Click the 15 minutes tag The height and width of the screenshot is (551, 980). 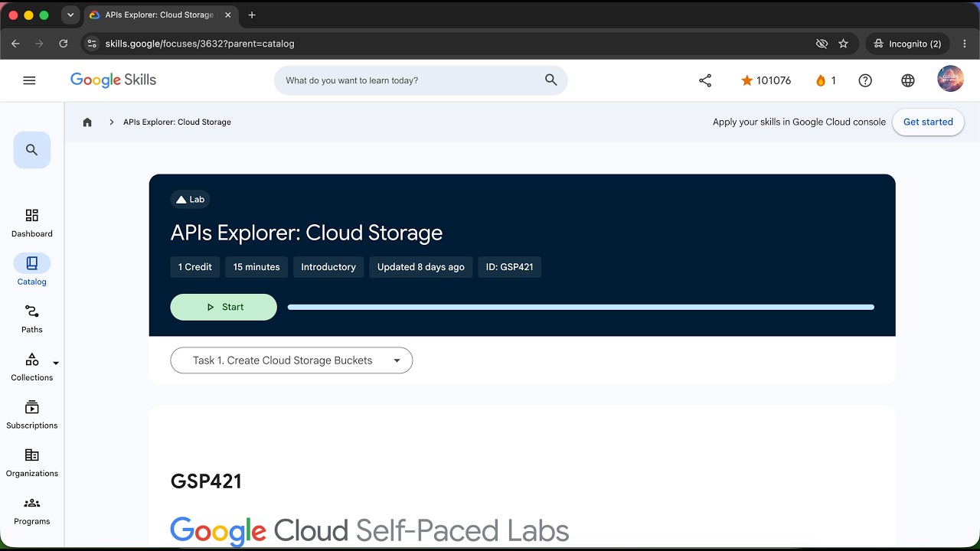256,267
